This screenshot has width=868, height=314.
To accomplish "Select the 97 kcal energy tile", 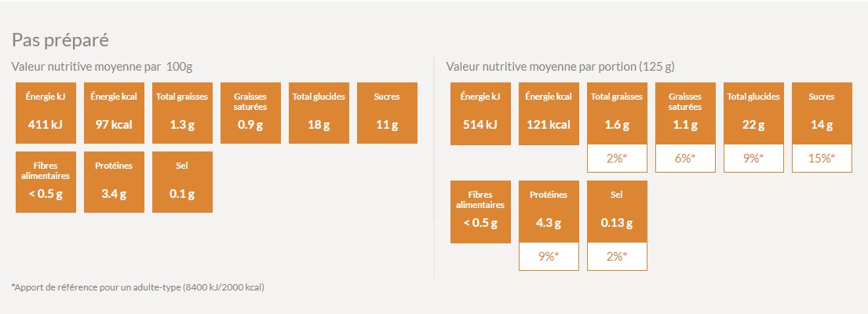I will click(x=113, y=113).
